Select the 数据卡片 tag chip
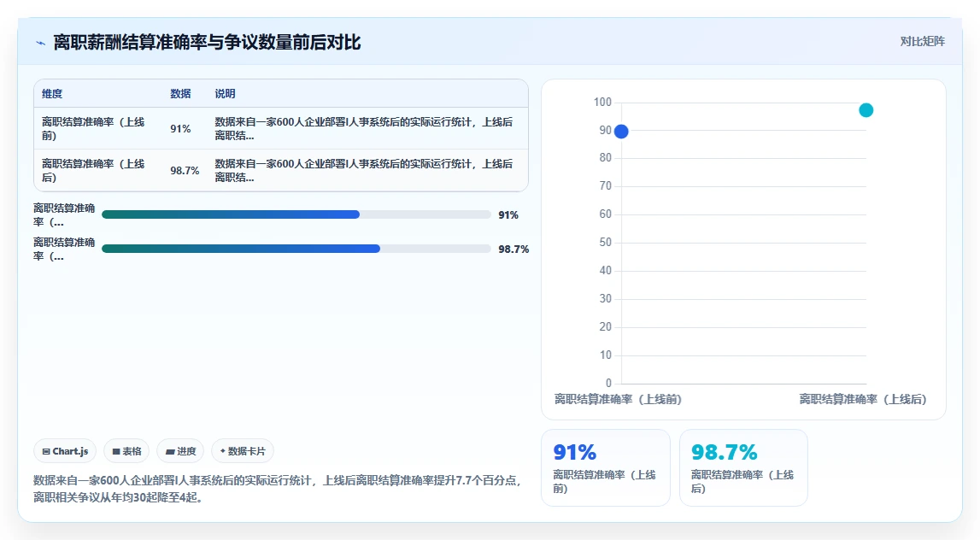 click(x=243, y=451)
